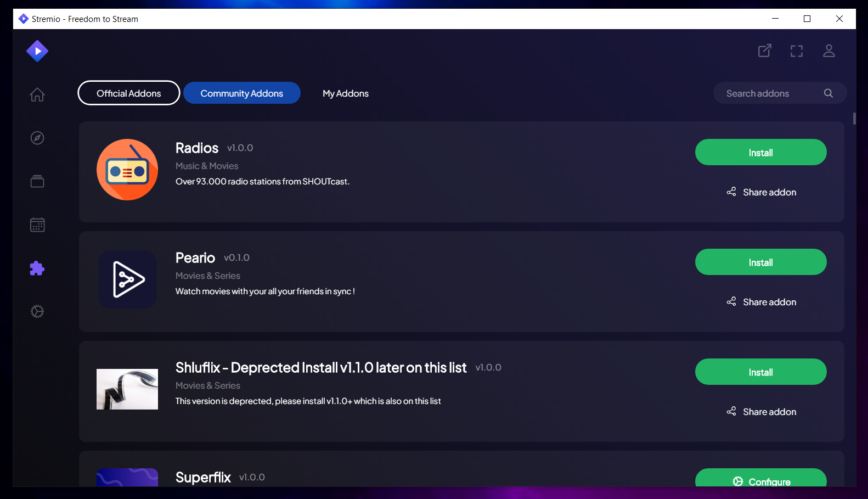Screen dimensions: 868x499
Task: Toggle fullscreen mode icon
Action: pyautogui.click(x=797, y=51)
